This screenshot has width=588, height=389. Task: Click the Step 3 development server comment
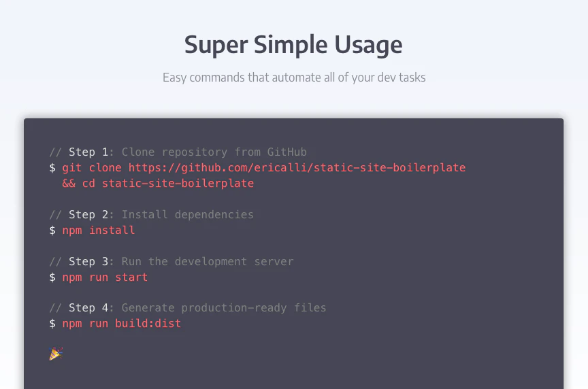(x=171, y=262)
